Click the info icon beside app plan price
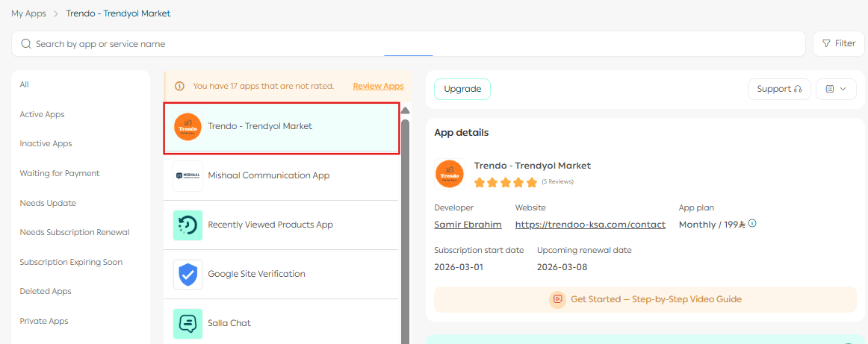The image size is (868, 344). click(752, 223)
